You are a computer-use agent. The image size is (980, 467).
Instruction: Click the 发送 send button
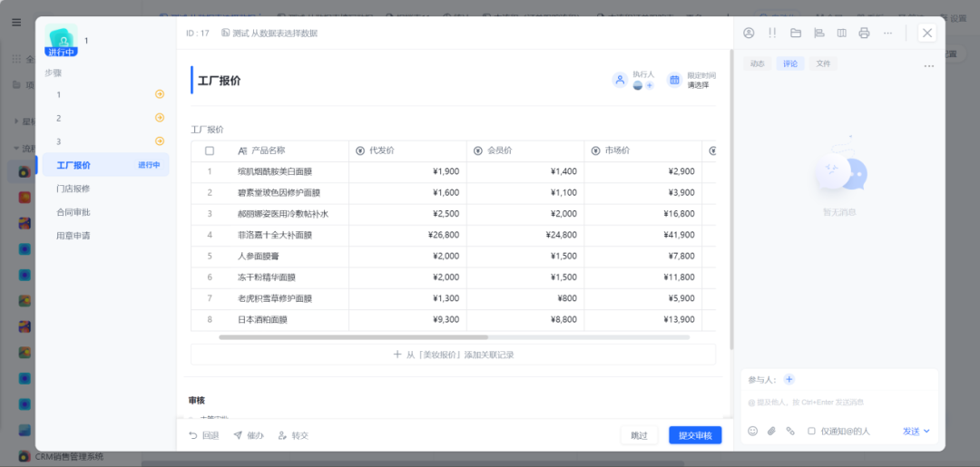[911, 431]
